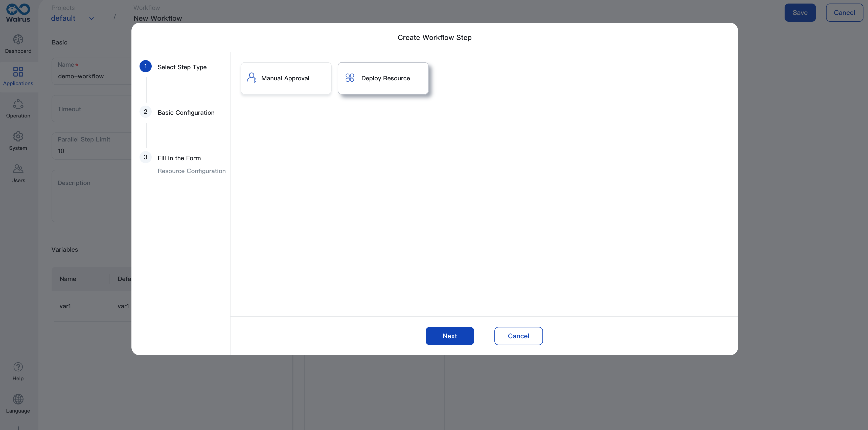Save the new workflow

coord(800,12)
